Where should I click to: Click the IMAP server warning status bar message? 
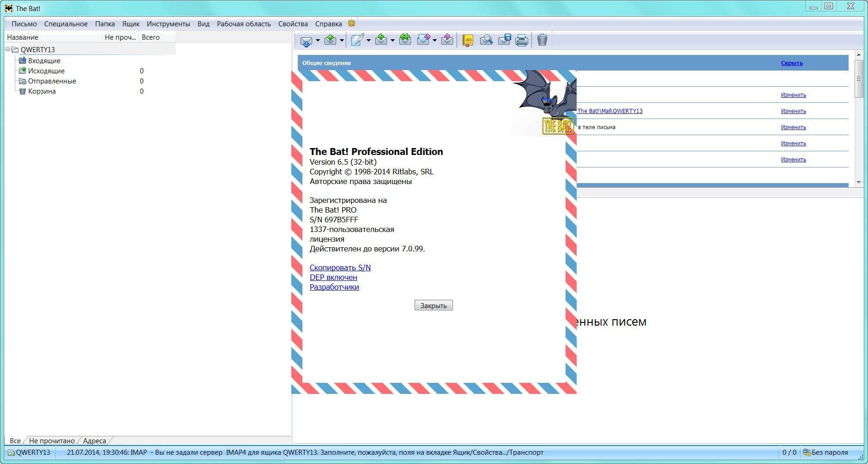(305, 452)
